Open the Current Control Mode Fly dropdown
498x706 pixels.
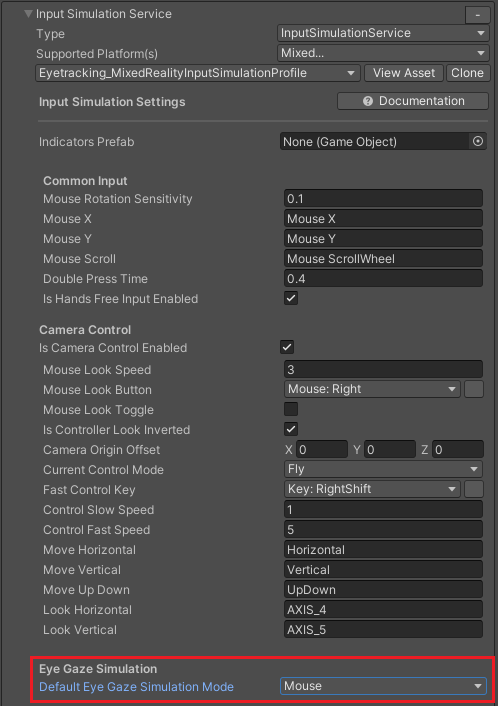(383, 469)
